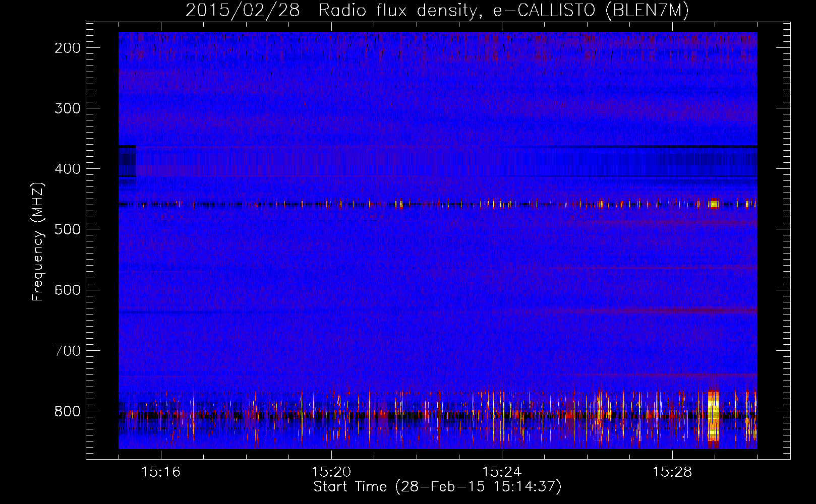
Task: Click the 15:24 time tick label
Action: pos(502,472)
